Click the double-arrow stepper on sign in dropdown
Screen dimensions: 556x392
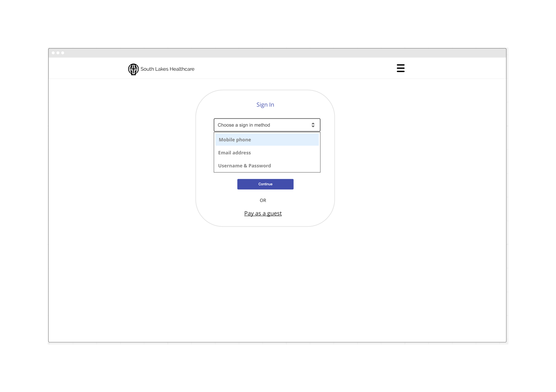(x=313, y=125)
